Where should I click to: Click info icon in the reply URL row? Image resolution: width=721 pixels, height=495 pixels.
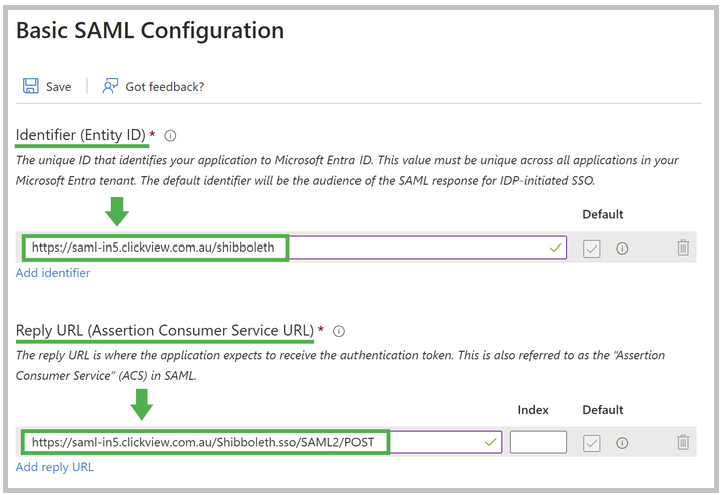click(x=622, y=443)
